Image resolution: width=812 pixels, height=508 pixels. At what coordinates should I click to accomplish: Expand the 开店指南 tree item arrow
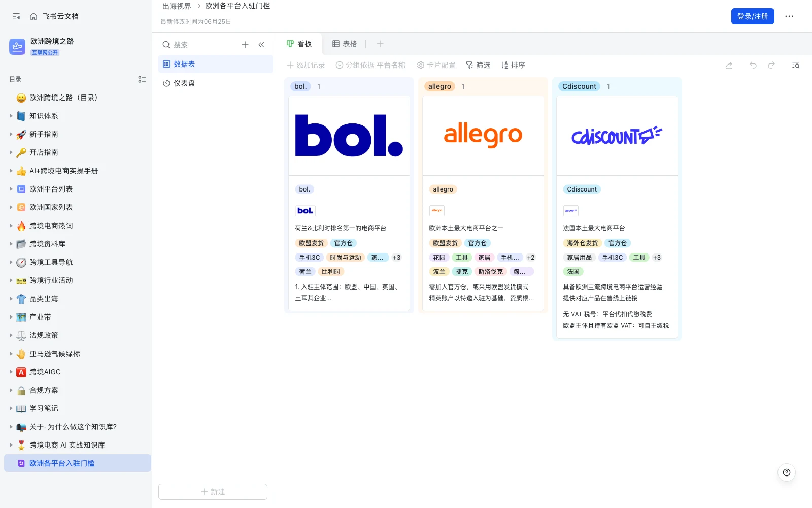tap(11, 152)
